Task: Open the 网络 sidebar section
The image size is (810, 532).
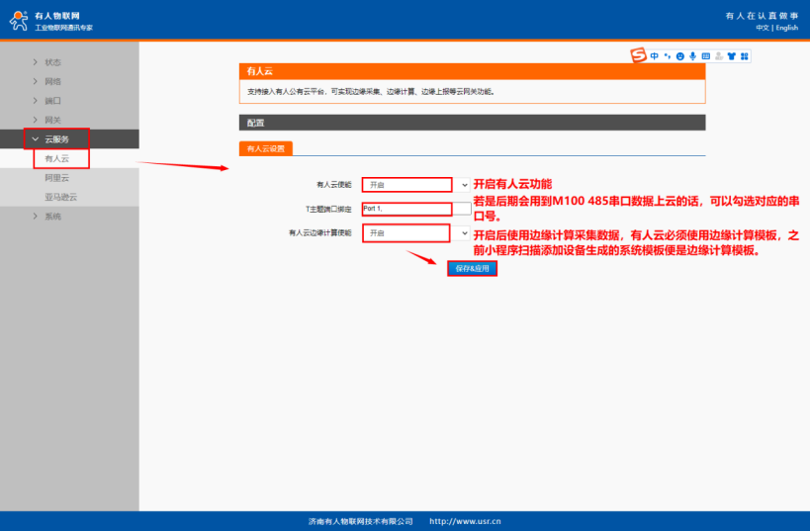Action: point(52,81)
